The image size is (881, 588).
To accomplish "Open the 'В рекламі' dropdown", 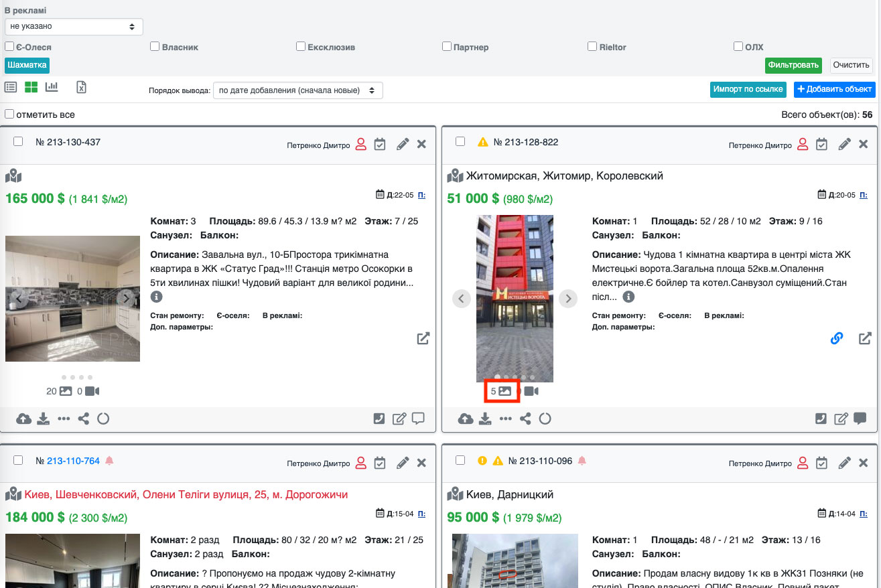I will [74, 27].
